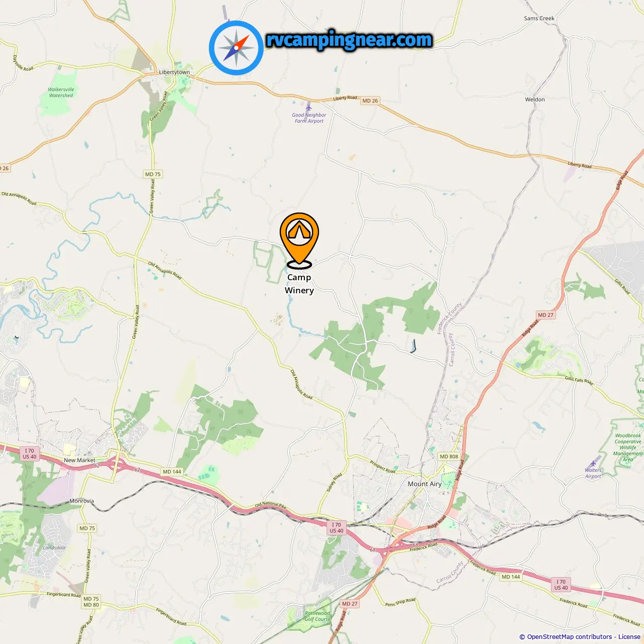The height and width of the screenshot is (644, 644).
Task: Click the Good Neighbor Farm Airport plane icon
Action: point(309,107)
